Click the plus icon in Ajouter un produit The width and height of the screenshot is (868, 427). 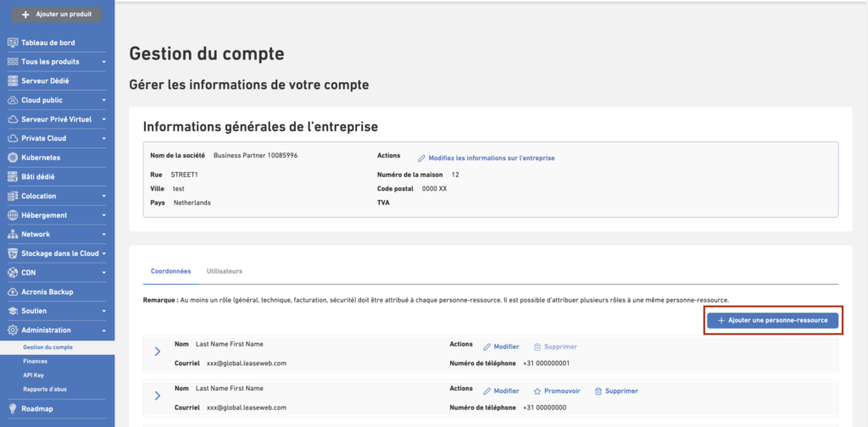coord(25,14)
